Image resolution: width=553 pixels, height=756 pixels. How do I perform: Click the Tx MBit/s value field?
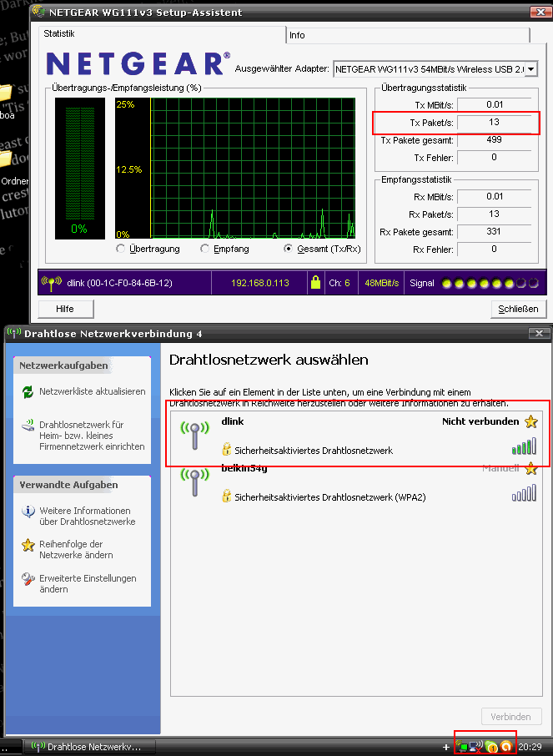494,104
